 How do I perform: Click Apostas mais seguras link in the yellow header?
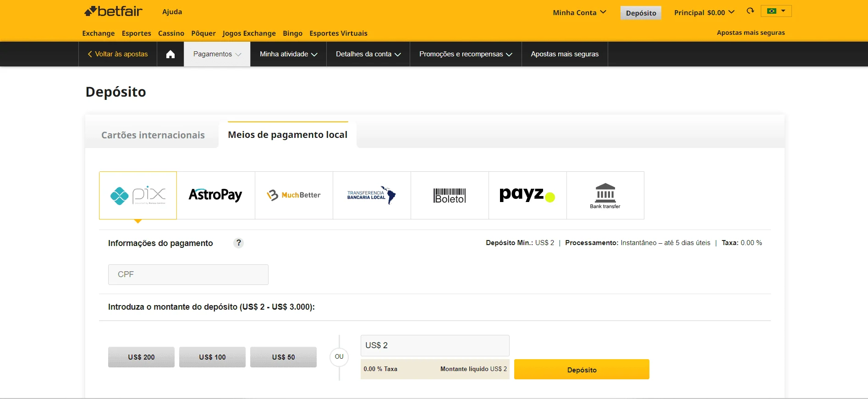[751, 33]
